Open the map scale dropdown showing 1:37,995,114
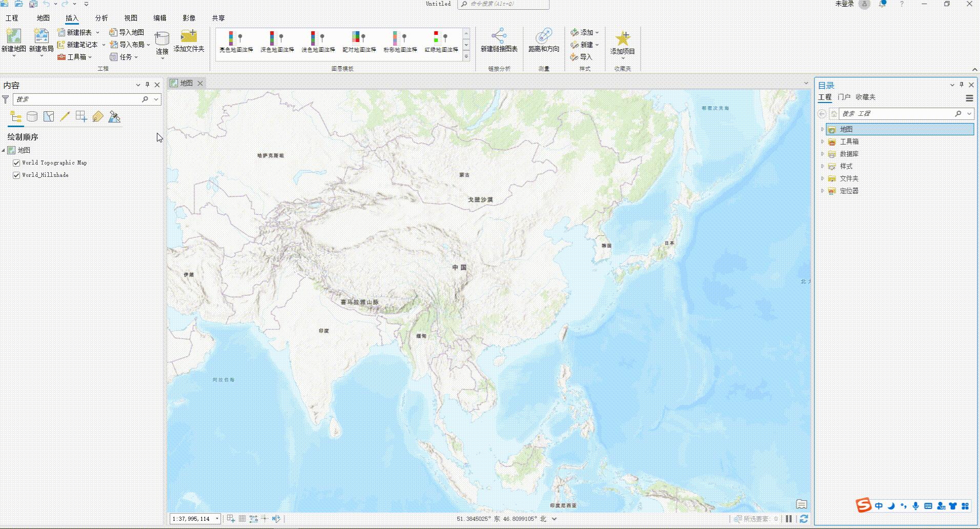The image size is (980, 529). click(x=217, y=518)
